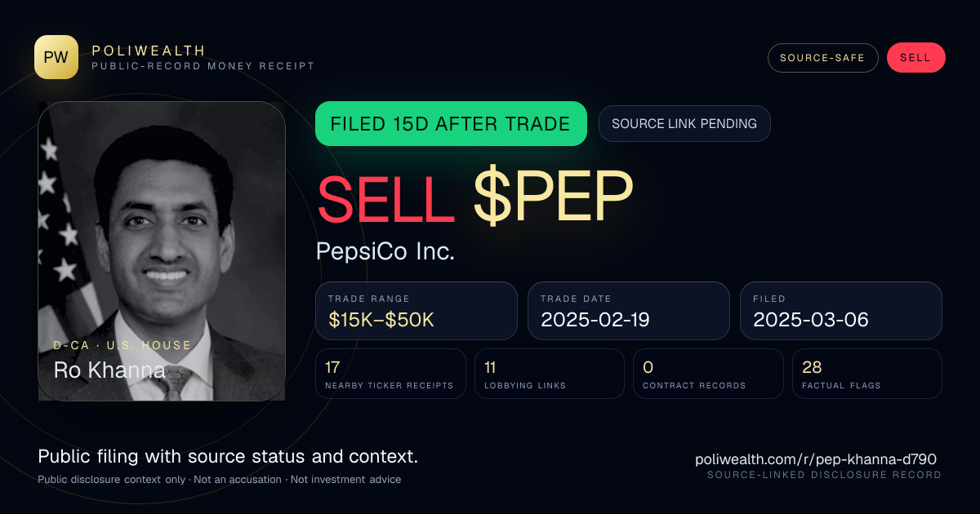
Task: Select the 28 Factual Flags tile
Action: tap(866, 374)
